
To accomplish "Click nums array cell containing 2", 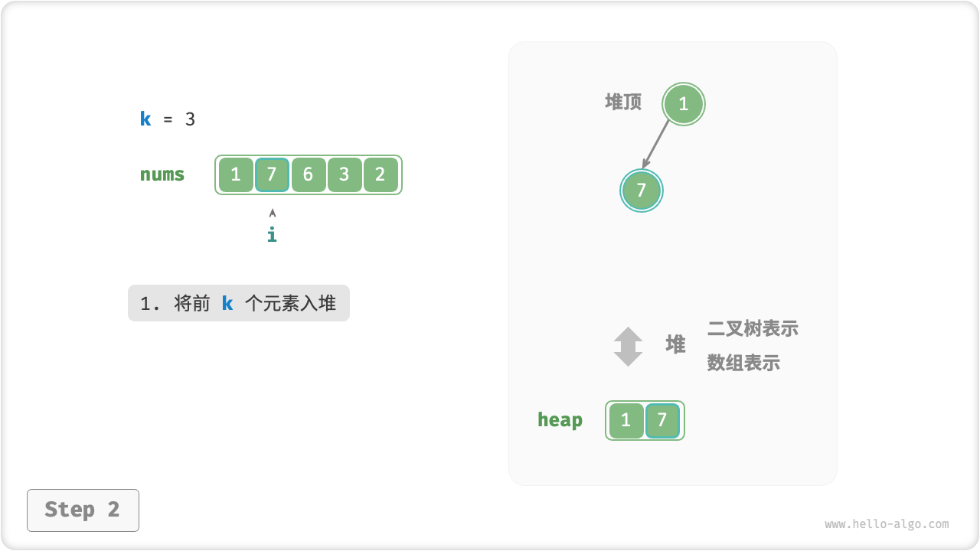I will [x=381, y=174].
